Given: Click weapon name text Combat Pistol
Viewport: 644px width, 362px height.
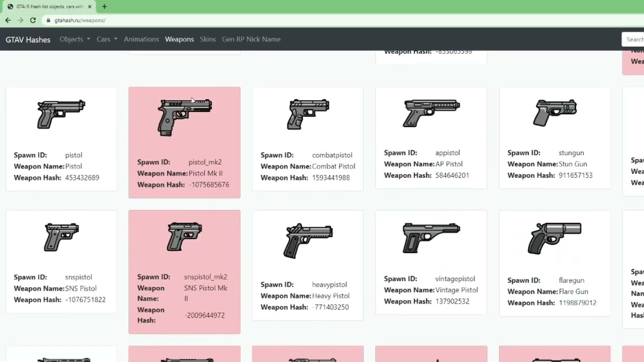Looking at the screenshot, I should tap(334, 166).
